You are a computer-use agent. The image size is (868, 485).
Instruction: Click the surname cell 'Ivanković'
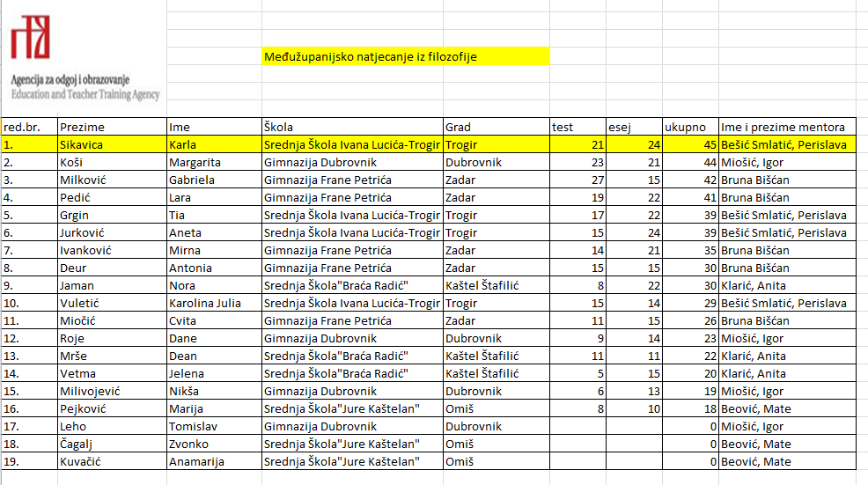pyautogui.click(x=112, y=250)
